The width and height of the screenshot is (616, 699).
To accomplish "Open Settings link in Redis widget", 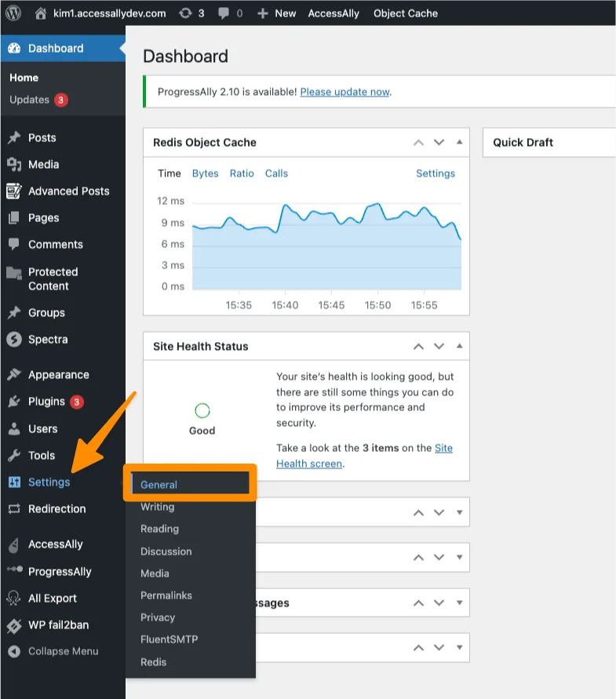I will tap(436, 173).
